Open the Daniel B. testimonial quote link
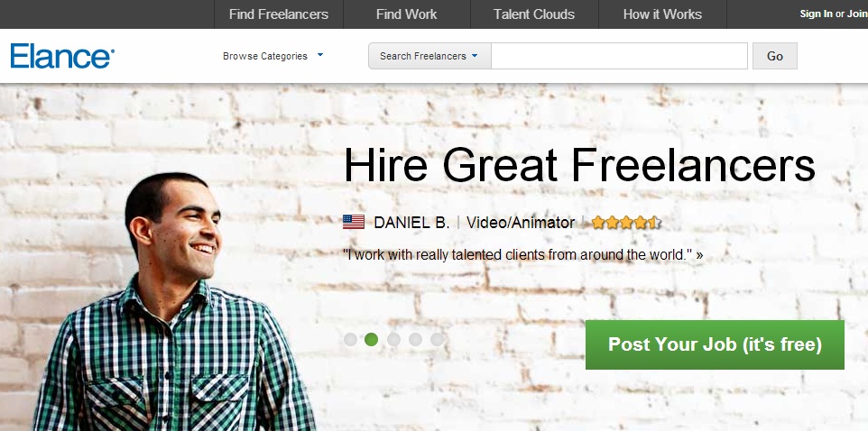 (x=522, y=255)
